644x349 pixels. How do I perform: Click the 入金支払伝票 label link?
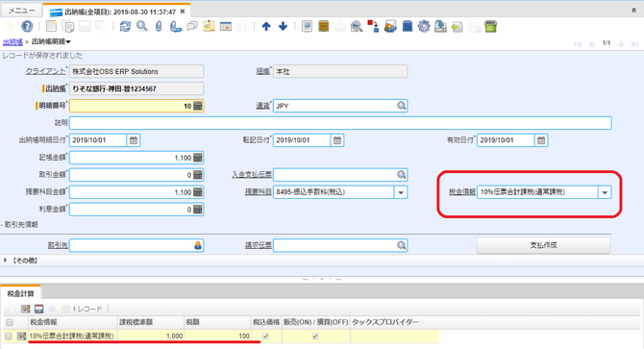252,175
